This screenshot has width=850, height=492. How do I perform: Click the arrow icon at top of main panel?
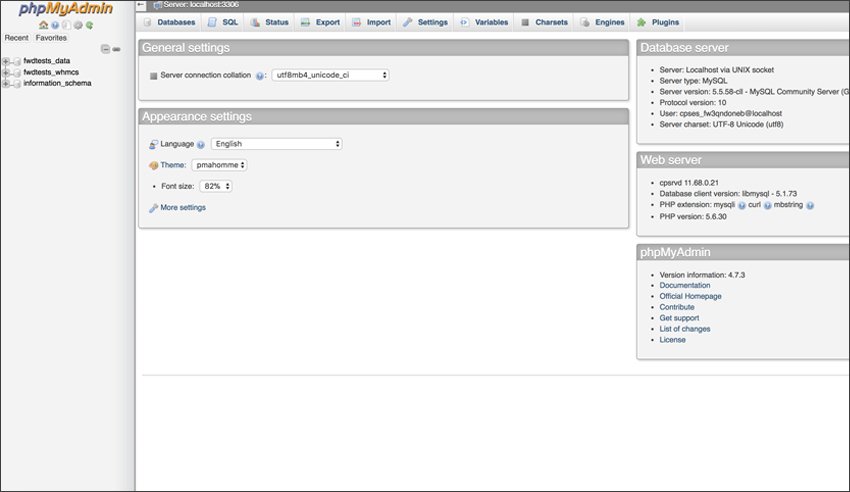pyautogui.click(x=141, y=5)
